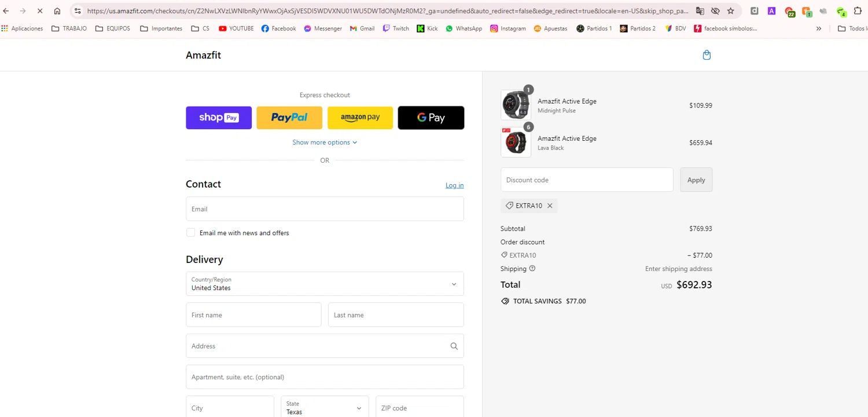Viewport: 868px width, 417px height.
Task: Click the City field
Action: click(230, 407)
